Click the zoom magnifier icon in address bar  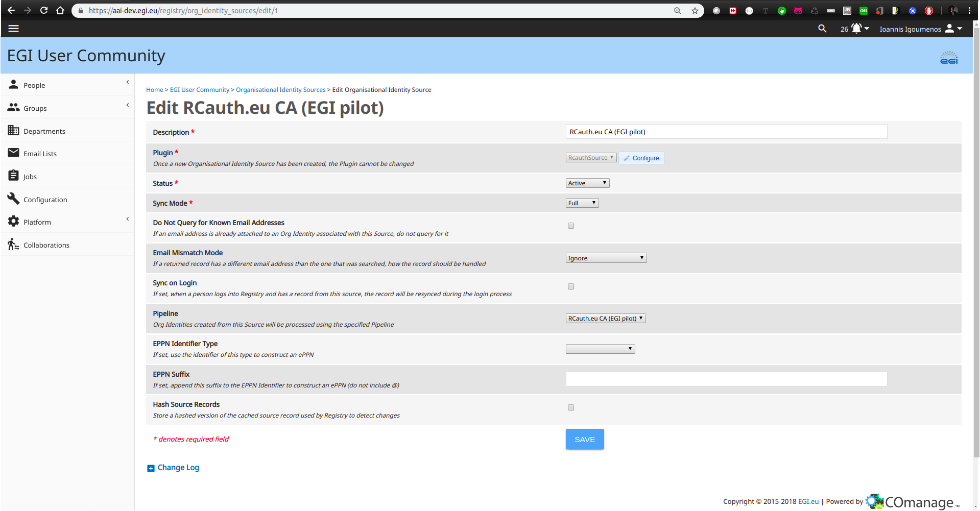click(x=678, y=11)
